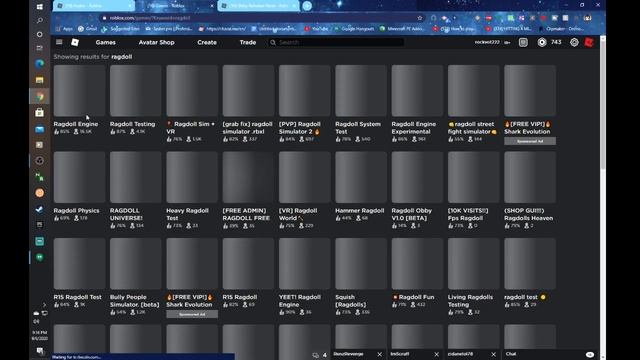The width and height of the screenshot is (640, 360).
Task: Open the Chrome taskbar icon
Action: [40, 96]
